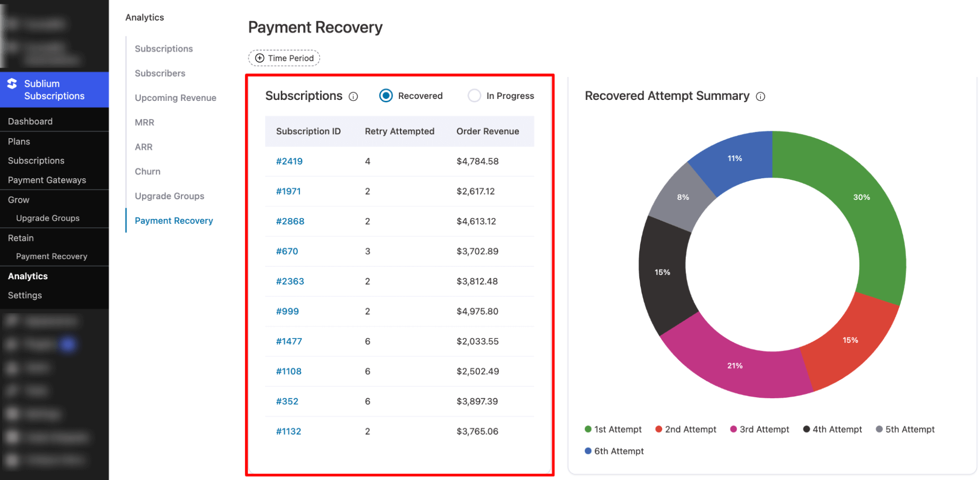Open subscription #1132 details
This screenshot has height=480, width=980.
pyautogui.click(x=288, y=431)
